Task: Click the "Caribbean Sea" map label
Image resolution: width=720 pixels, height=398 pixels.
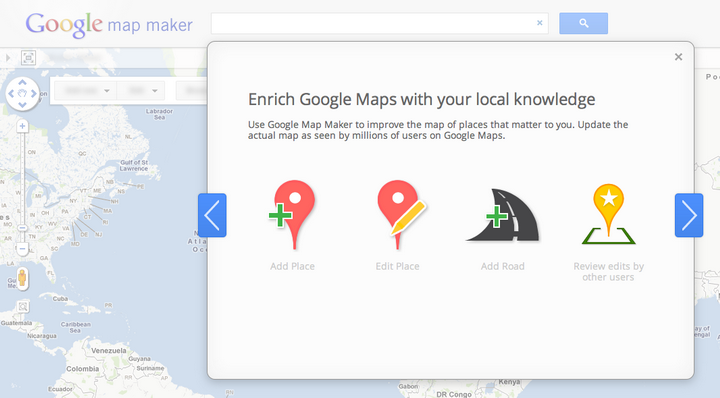Action: pos(75,327)
